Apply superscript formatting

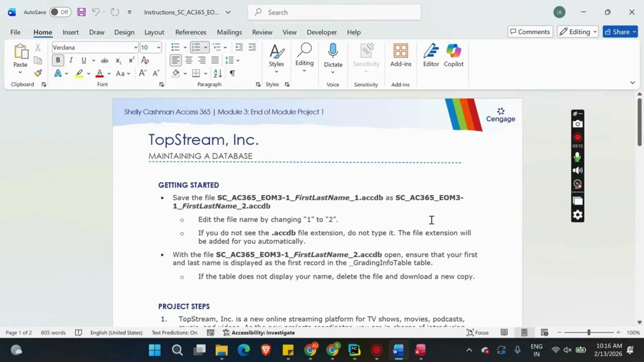coord(131,60)
